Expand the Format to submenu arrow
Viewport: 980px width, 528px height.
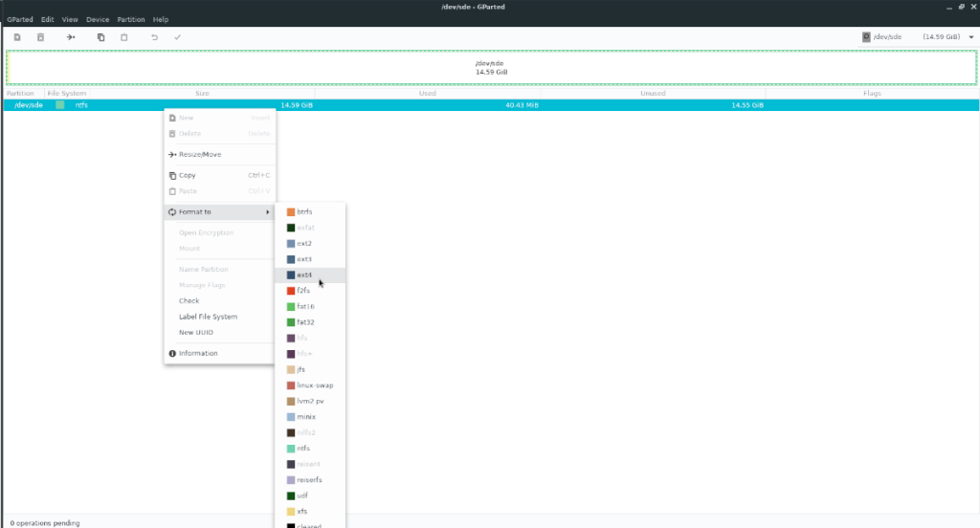click(x=267, y=211)
